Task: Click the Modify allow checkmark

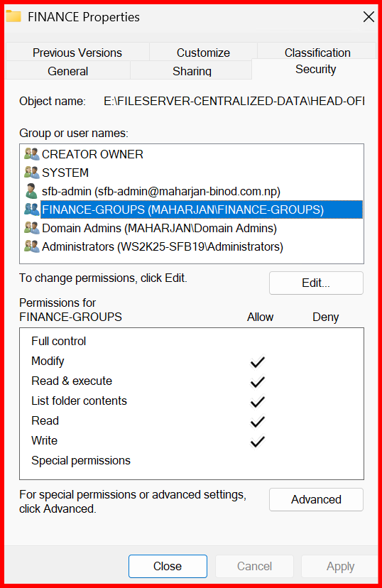Action: pos(258,361)
